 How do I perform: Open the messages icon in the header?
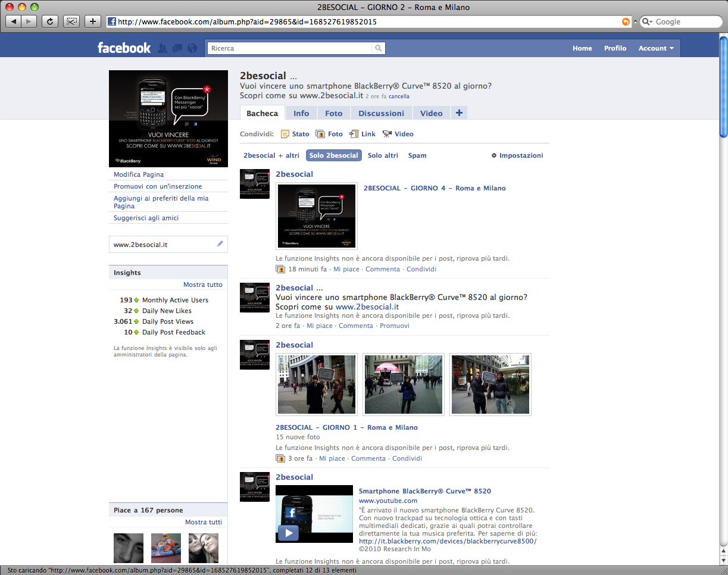pos(177,48)
